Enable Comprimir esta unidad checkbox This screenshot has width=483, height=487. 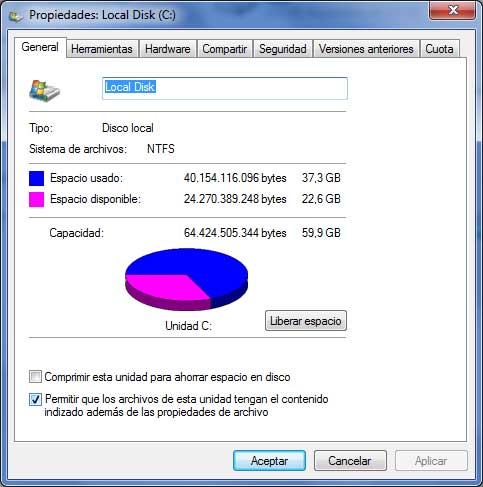coord(35,377)
